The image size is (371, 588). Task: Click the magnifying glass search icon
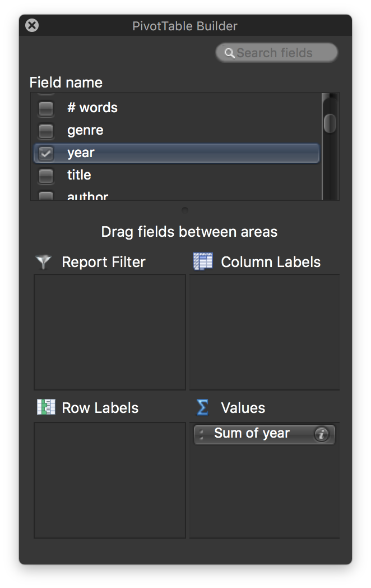click(229, 53)
